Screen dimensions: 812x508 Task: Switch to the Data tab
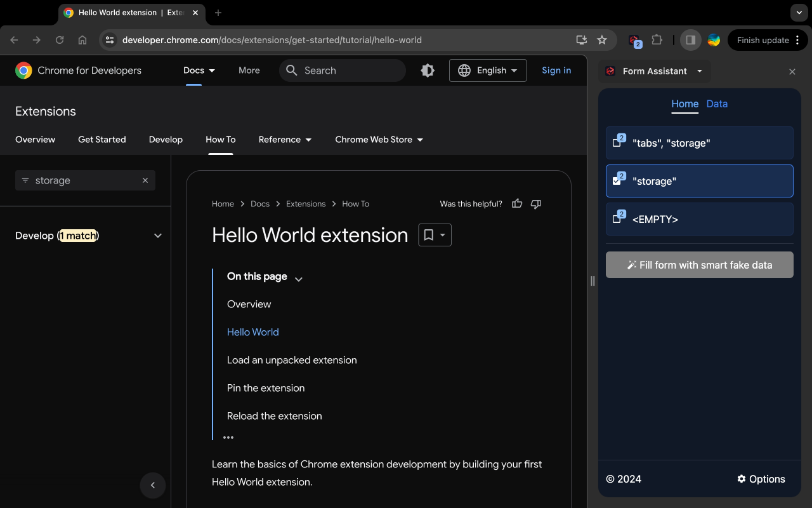(717, 104)
